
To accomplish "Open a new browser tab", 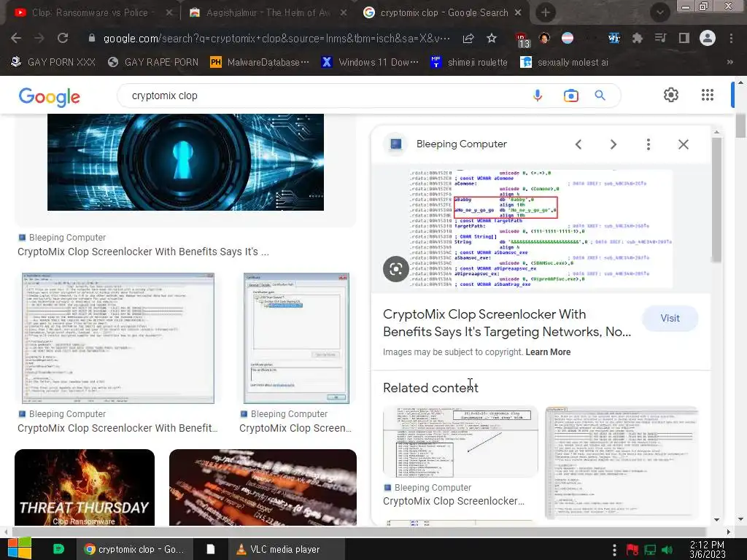I will click(x=546, y=13).
